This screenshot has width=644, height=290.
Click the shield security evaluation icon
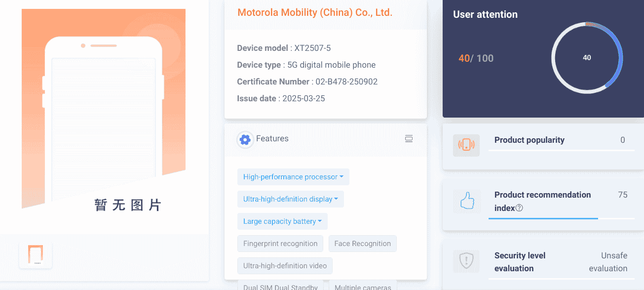tap(466, 260)
